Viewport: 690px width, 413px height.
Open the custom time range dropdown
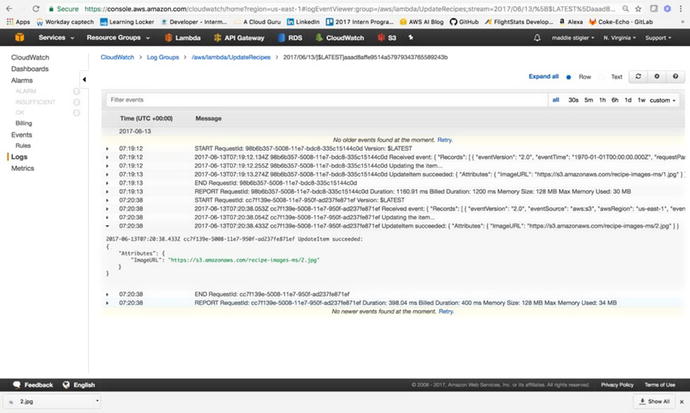[662, 100]
